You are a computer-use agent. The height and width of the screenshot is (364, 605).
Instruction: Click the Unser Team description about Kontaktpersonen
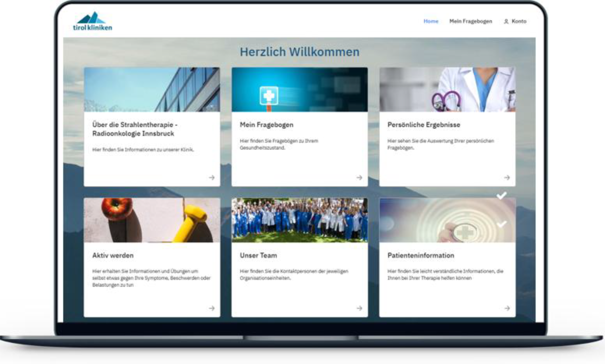294,275
